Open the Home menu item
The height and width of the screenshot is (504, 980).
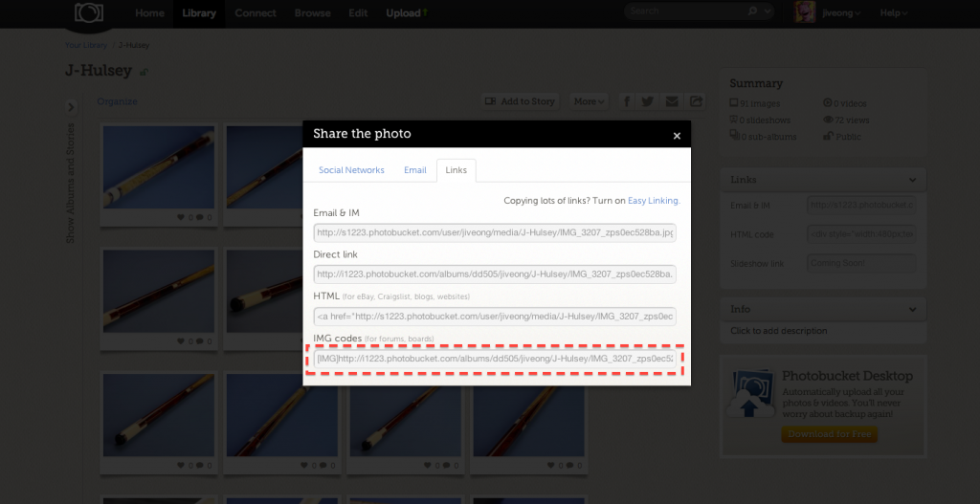click(x=150, y=13)
